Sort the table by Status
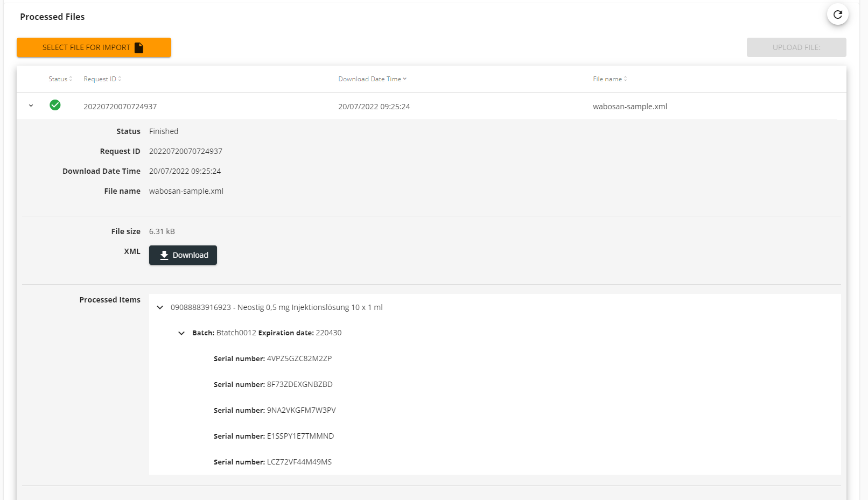 pos(57,79)
